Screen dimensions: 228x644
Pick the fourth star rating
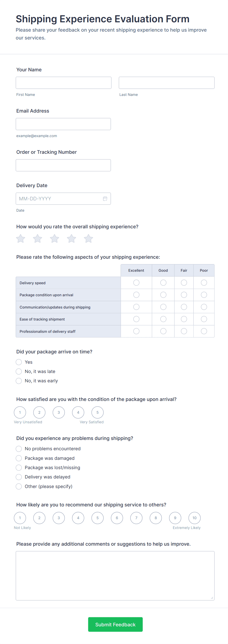(72, 239)
